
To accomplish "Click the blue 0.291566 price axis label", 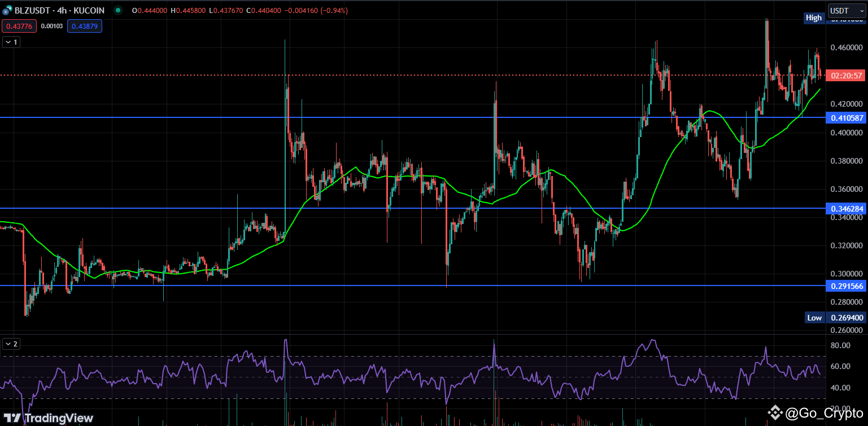I will point(846,286).
